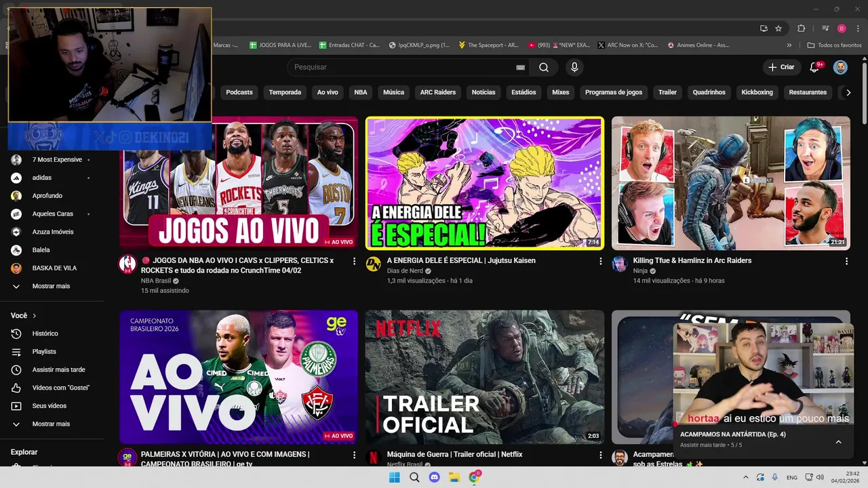The image size is (868, 488).
Task: Select the Temporada filter chip
Action: click(285, 92)
